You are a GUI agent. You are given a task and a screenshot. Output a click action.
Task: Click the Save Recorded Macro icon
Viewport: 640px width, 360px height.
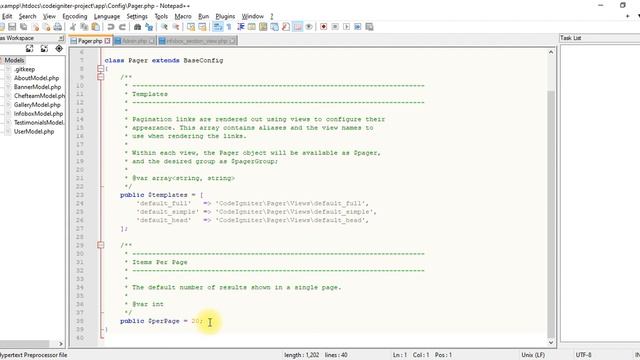(x=369, y=27)
